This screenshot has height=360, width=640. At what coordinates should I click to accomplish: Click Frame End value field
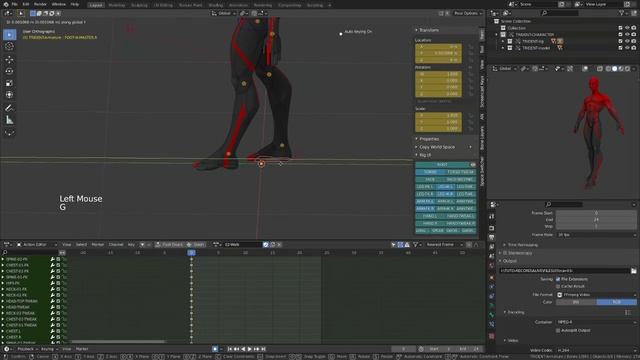coord(596,220)
